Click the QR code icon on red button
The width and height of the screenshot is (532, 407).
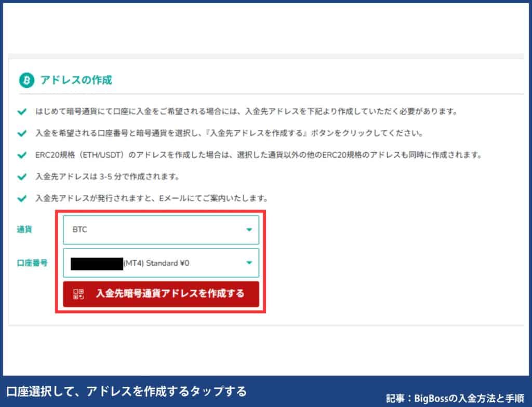click(78, 294)
